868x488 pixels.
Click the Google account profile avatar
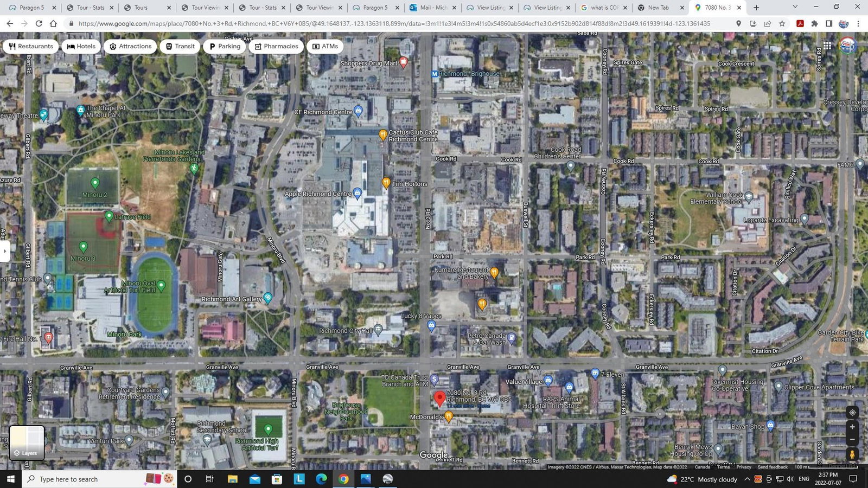(847, 46)
